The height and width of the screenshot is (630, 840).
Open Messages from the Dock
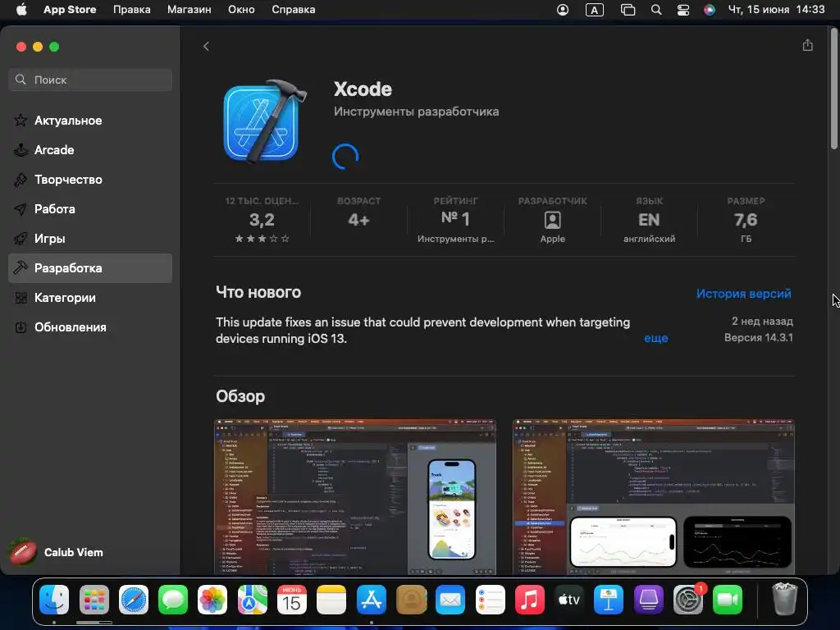point(173,600)
